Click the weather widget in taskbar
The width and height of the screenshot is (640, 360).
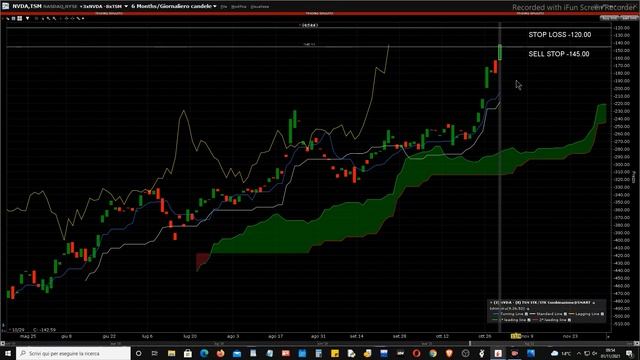point(560,353)
